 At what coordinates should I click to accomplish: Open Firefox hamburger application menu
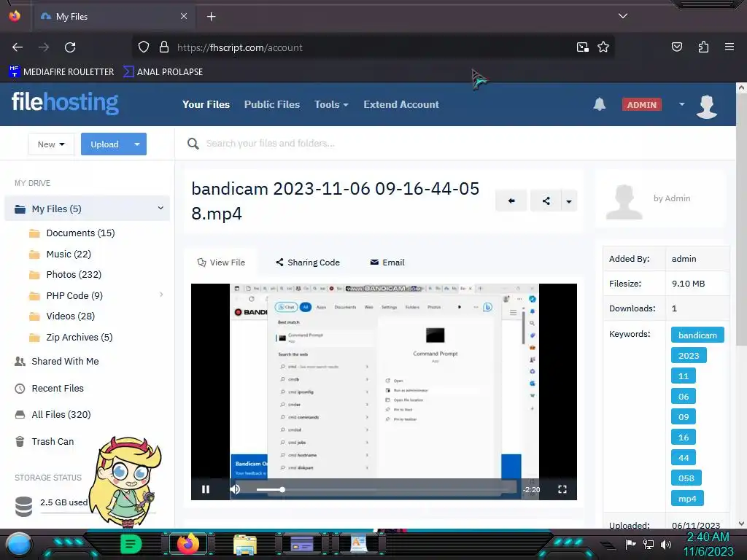pyautogui.click(x=729, y=47)
